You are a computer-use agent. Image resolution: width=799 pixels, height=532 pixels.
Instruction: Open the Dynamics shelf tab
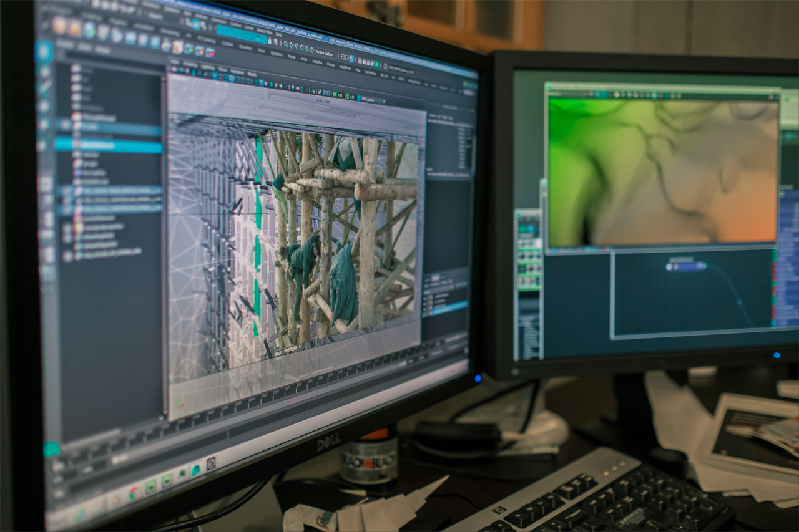click(x=277, y=54)
